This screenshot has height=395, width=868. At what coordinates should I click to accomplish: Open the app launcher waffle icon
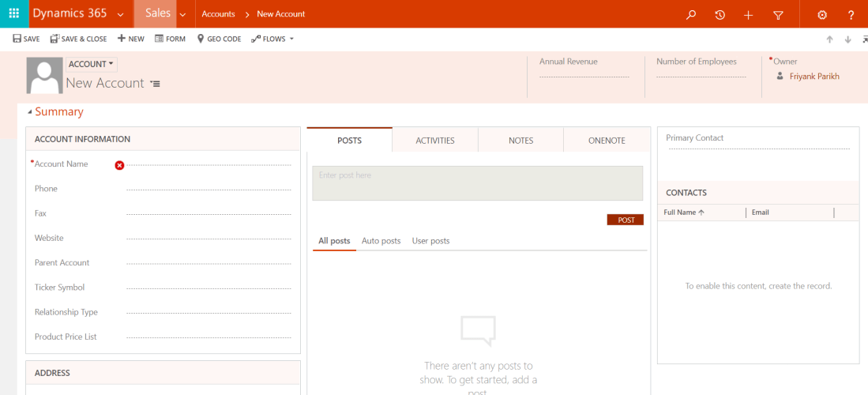13,14
